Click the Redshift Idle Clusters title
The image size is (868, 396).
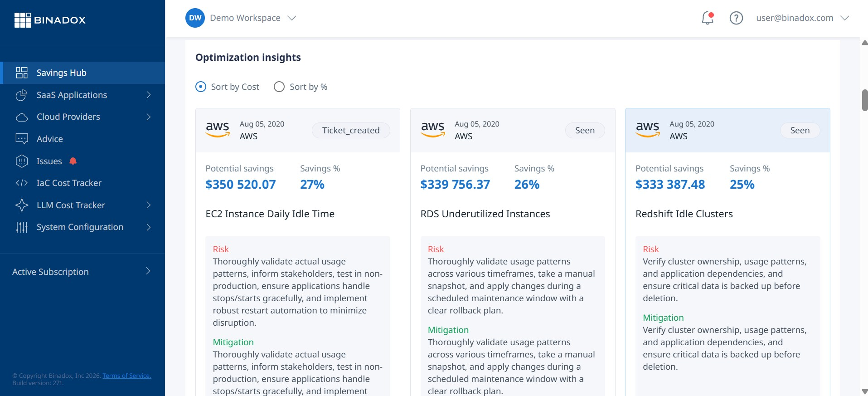coord(684,214)
